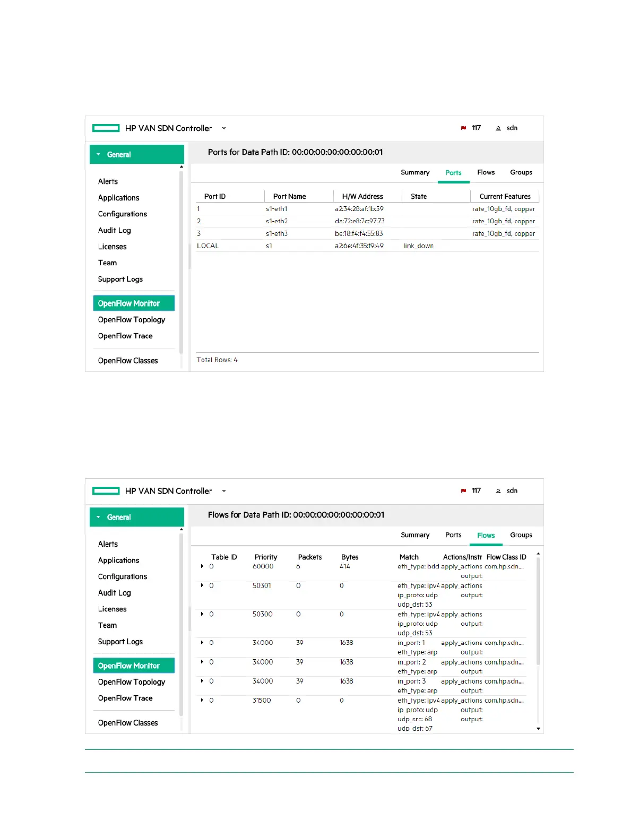Select port row named s1-eth2

[x=367, y=221]
